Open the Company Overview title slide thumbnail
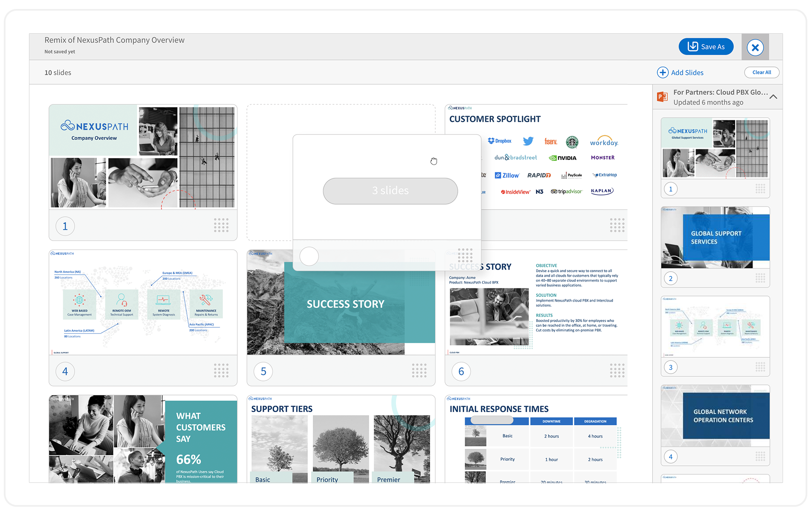 click(143, 157)
